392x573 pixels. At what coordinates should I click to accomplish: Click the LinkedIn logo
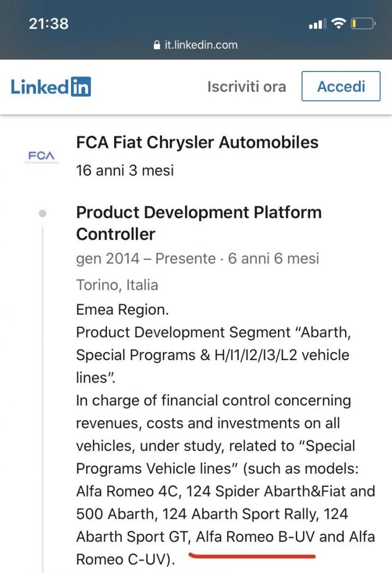[x=51, y=87]
